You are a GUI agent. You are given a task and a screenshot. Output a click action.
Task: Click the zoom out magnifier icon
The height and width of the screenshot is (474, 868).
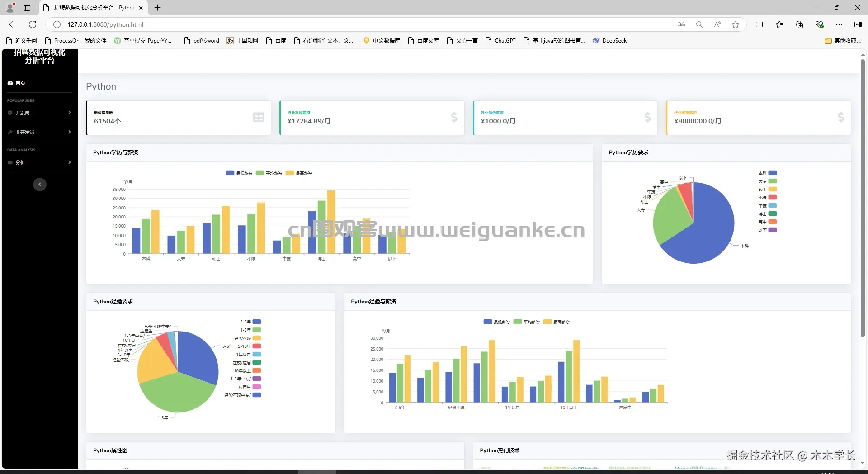coord(699,24)
